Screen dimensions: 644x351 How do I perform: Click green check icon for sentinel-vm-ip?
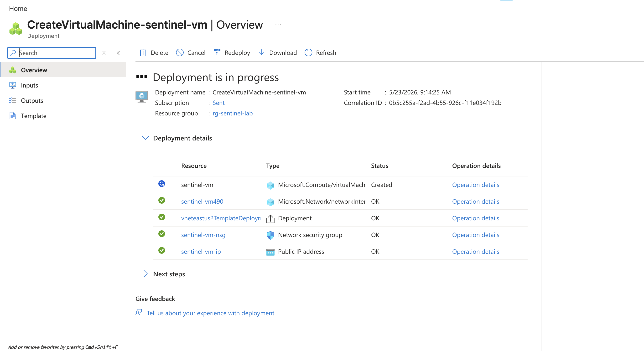161,250
